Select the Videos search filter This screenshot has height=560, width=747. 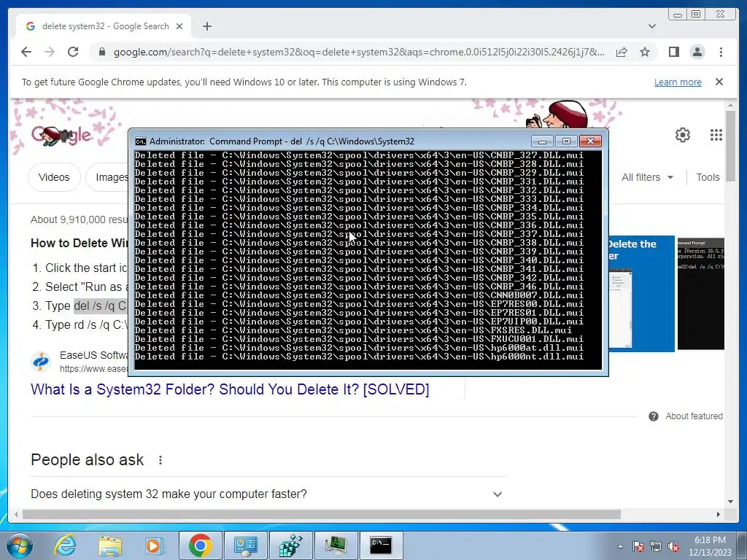click(x=54, y=177)
